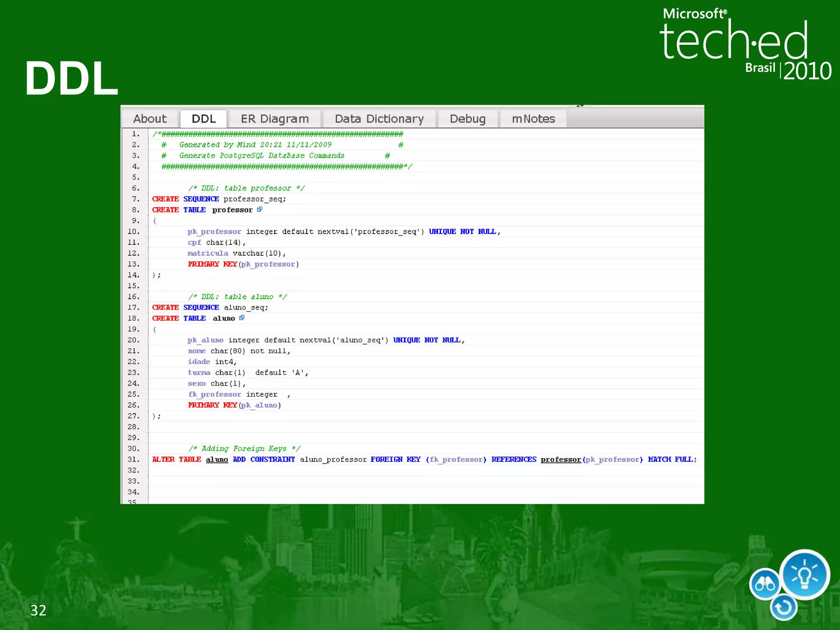Click line number 31 in gutter
This screenshot has height=630, width=840.
133,459
